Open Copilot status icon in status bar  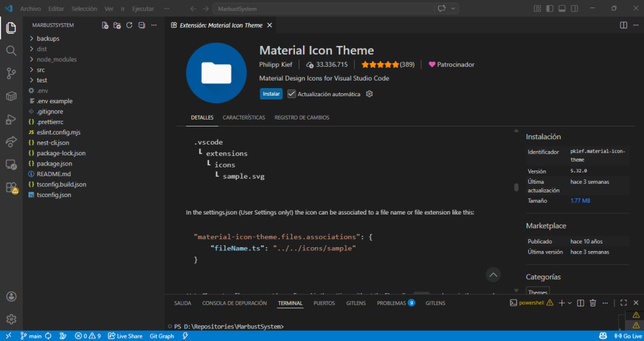pos(602,336)
